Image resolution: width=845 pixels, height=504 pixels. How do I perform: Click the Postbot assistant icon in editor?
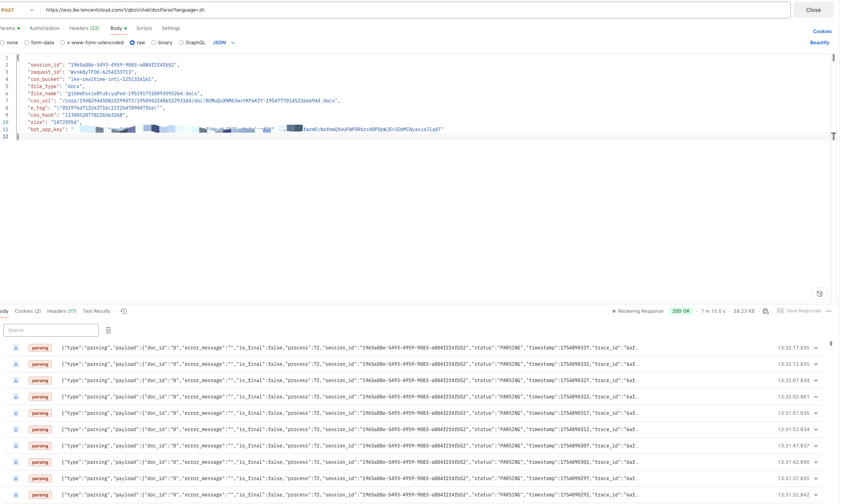(x=819, y=294)
